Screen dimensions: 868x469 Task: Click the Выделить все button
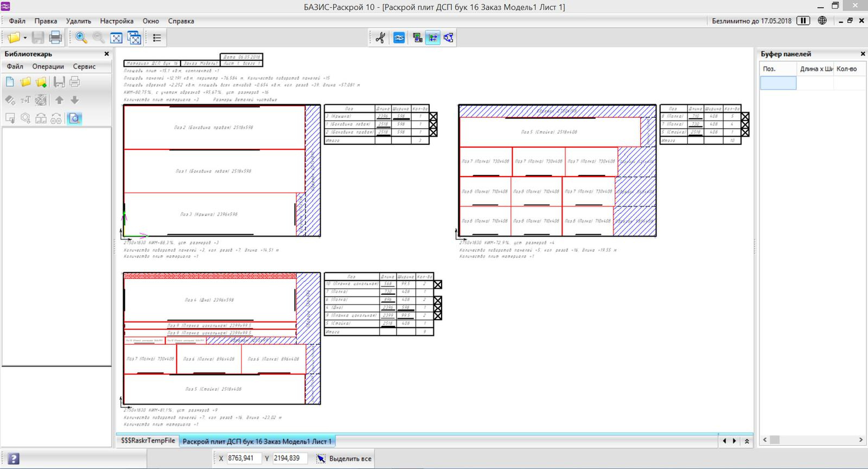pyautogui.click(x=344, y=459)
